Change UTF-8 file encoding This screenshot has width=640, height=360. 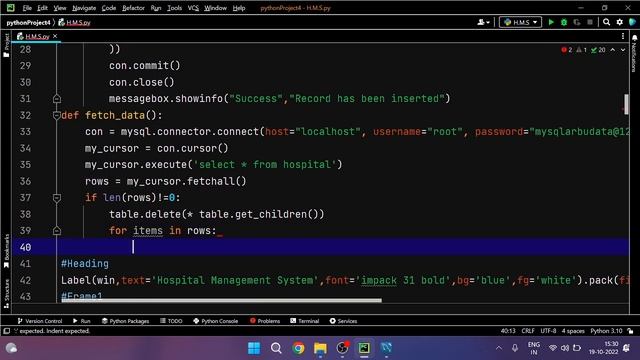(x=548, y=331)
